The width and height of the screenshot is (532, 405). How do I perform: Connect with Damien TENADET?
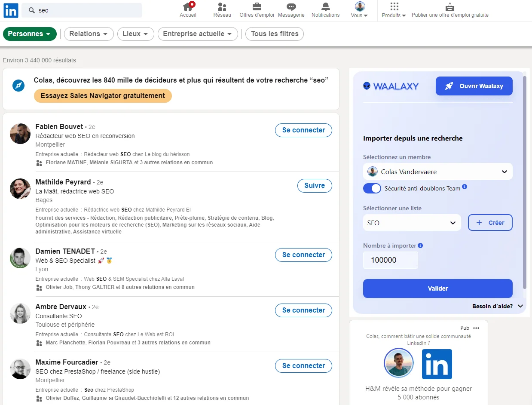coord(303,255)
